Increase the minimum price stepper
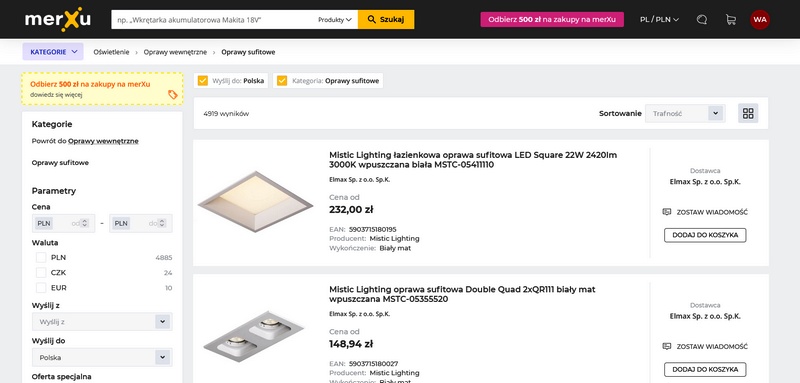This screenshot has height=383, width=800. tap(85, 221)
